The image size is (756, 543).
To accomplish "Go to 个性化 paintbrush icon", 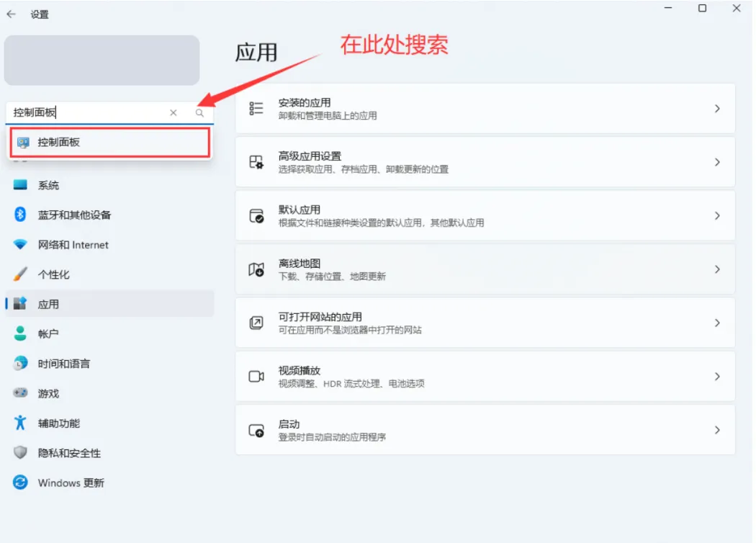I will pos(21,274).
